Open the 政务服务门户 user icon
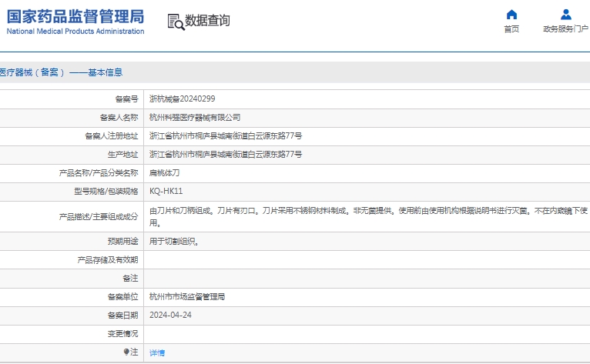The width and height of the screenshot is (590, 364). [565, 15]
